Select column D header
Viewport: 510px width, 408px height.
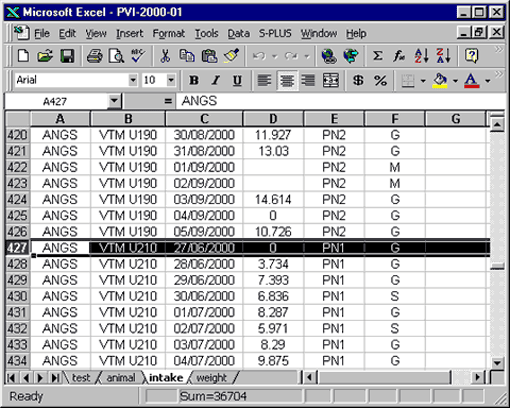pyautogui.click(x=273, y=119)
